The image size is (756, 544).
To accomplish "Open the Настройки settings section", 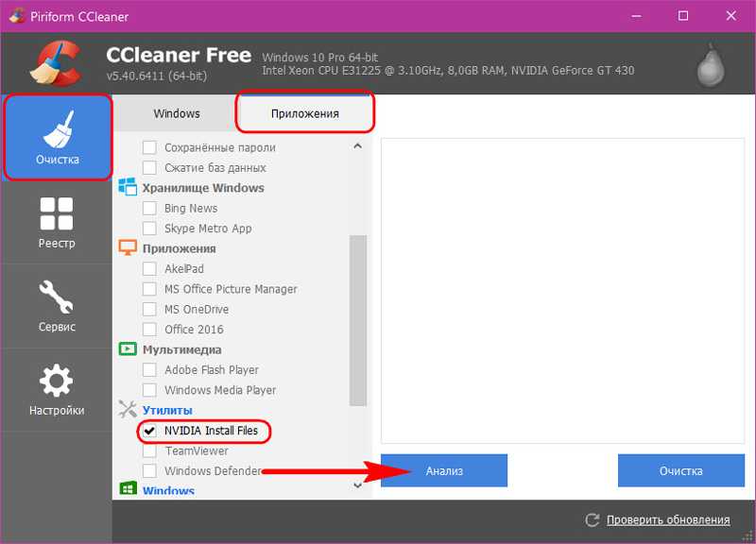I will [x=57, y=390].
